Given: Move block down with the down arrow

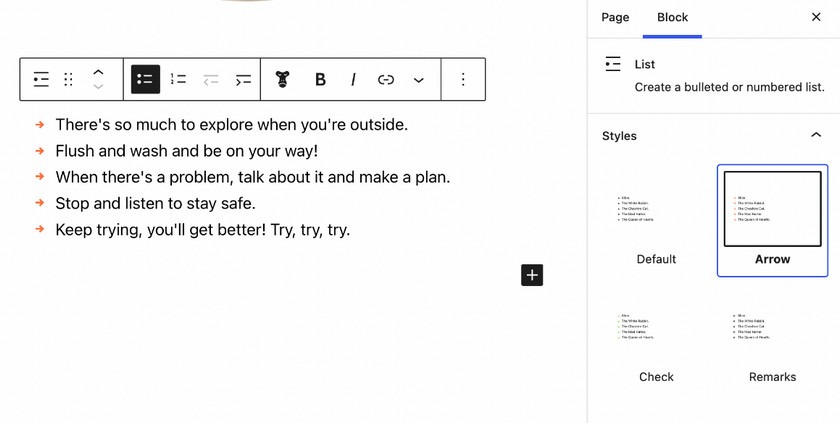Looking at the screenshot, I should coord(98,87).
